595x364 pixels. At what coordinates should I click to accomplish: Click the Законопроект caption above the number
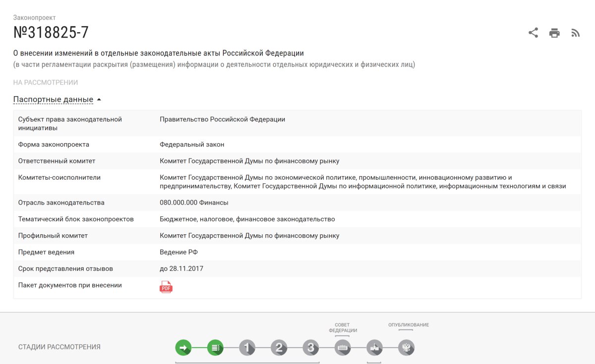[x=34, y=18]
